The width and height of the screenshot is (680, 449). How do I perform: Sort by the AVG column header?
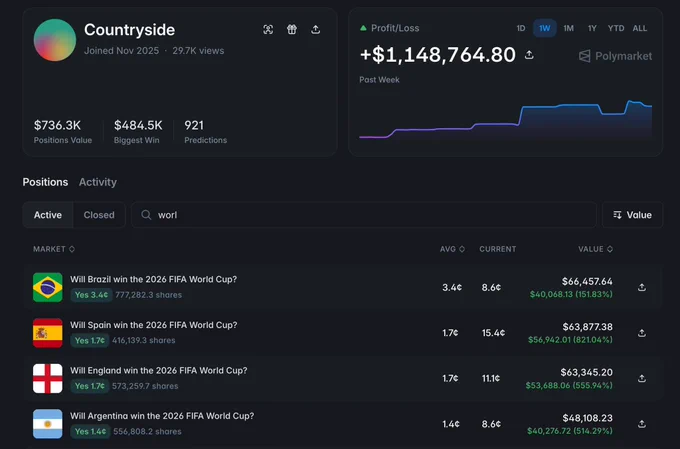pyautogui.click(x=452, y=249)
